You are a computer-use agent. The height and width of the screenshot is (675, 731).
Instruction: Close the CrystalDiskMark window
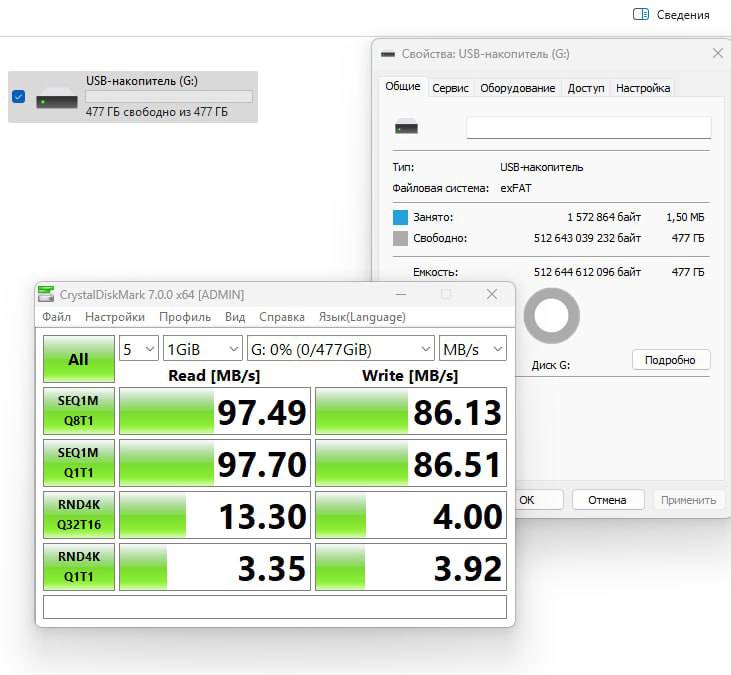click(492, 294)
